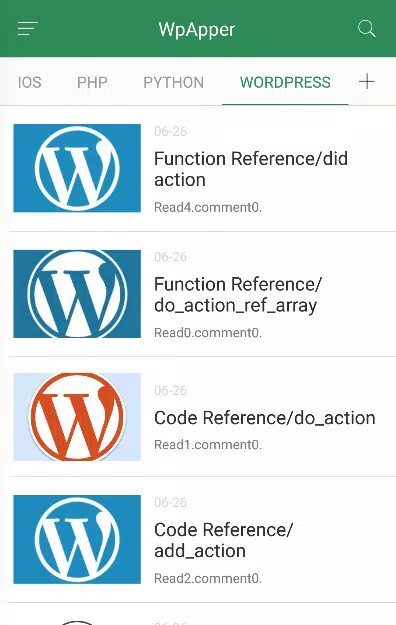Select the WORDPRESS tab

point(285,83)
